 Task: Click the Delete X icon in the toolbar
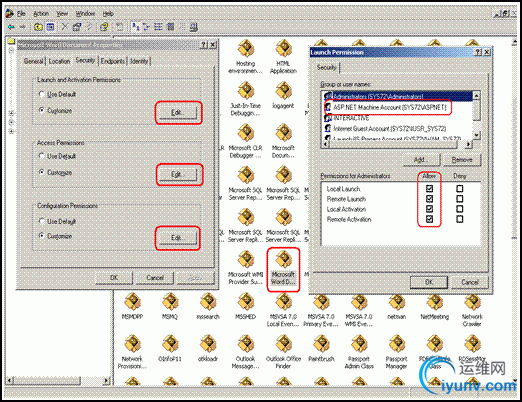point(65,27)
